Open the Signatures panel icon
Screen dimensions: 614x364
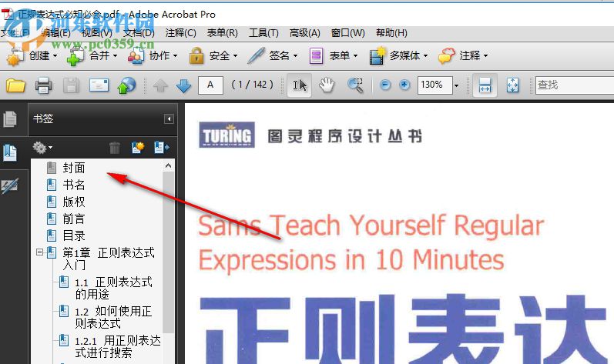(x=10, y=186)
